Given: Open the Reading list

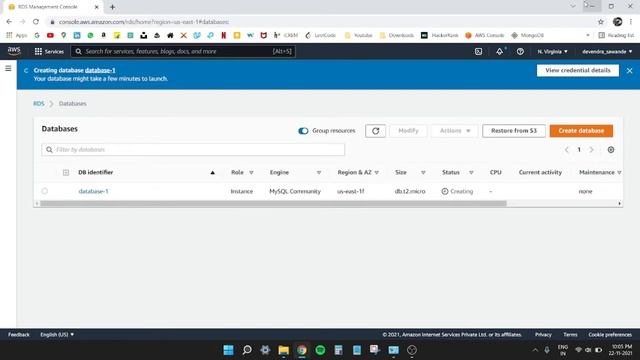Looking at the screenshot, I should point(616,36).
